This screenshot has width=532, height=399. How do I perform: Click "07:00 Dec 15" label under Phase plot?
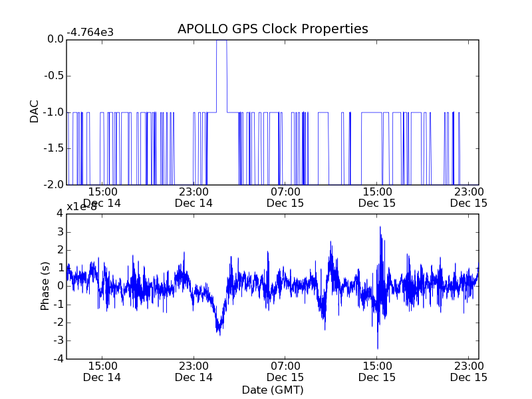[285, 372]
